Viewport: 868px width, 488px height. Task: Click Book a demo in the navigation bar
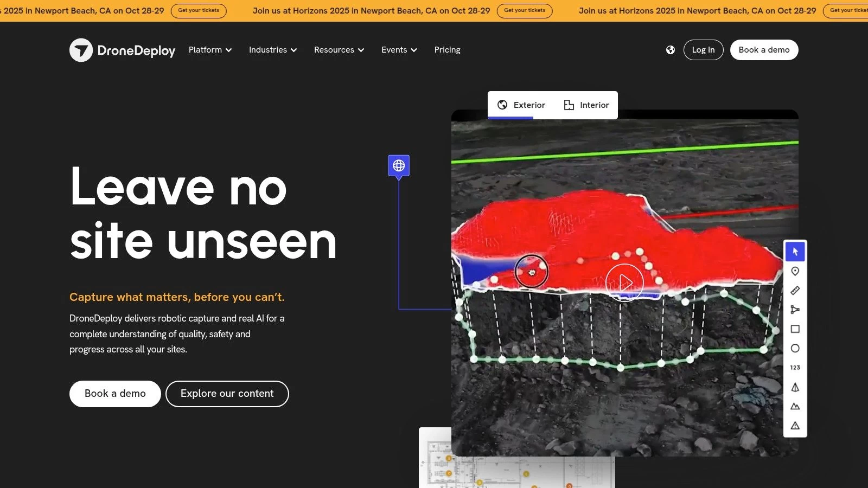pos(764,50)
